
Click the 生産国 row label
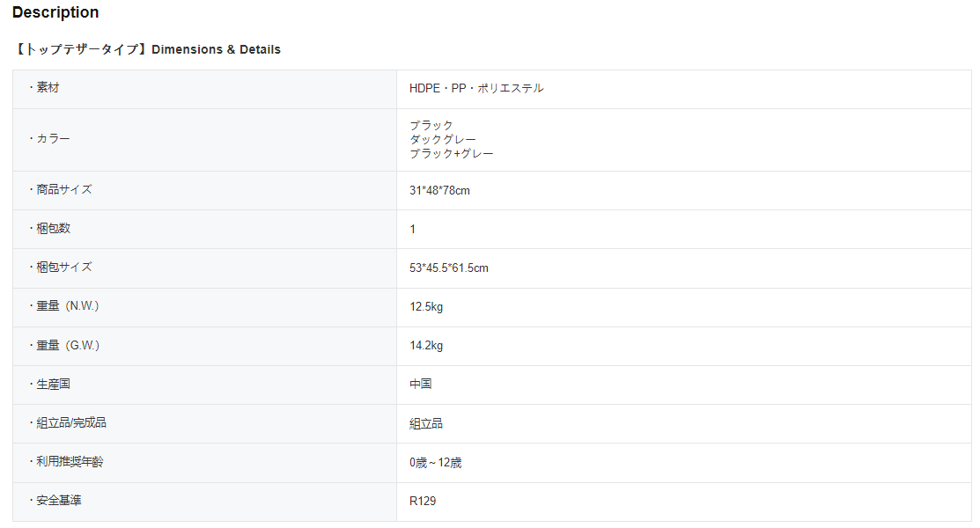click(53, 384)
